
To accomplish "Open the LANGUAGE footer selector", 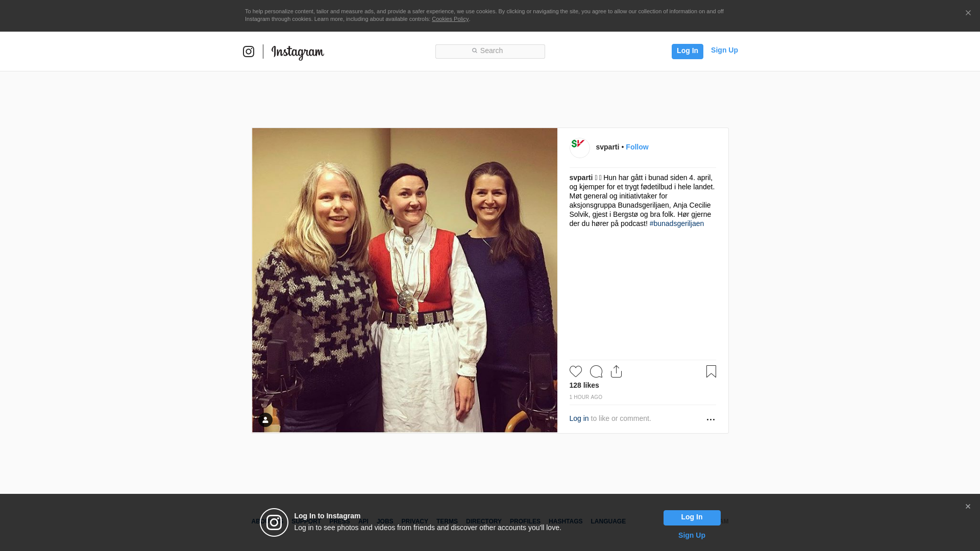I will click(x=608, y=521).
